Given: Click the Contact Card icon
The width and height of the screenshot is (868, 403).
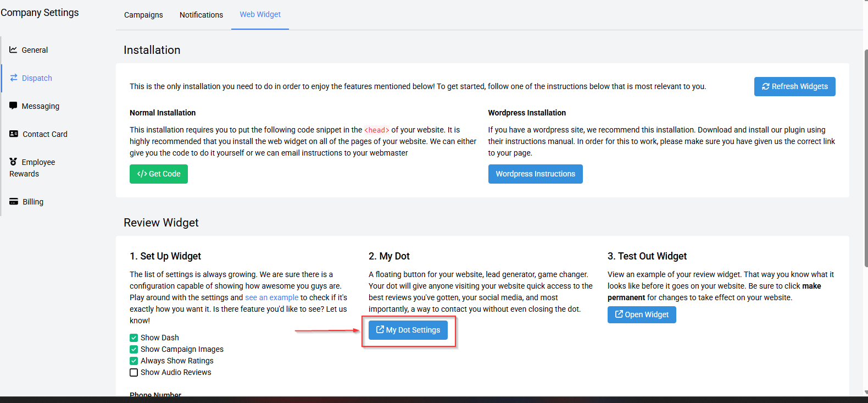Looking at the screenshot, I should 14,134.
